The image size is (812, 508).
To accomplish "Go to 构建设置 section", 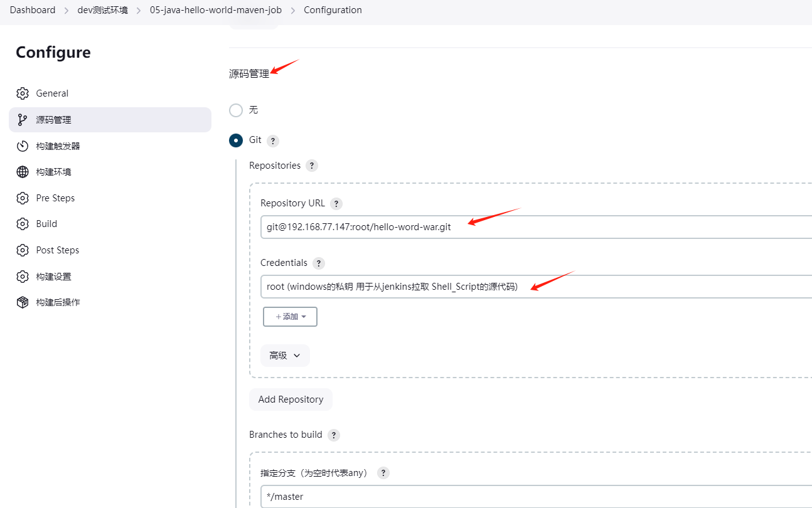I will 110,277.
